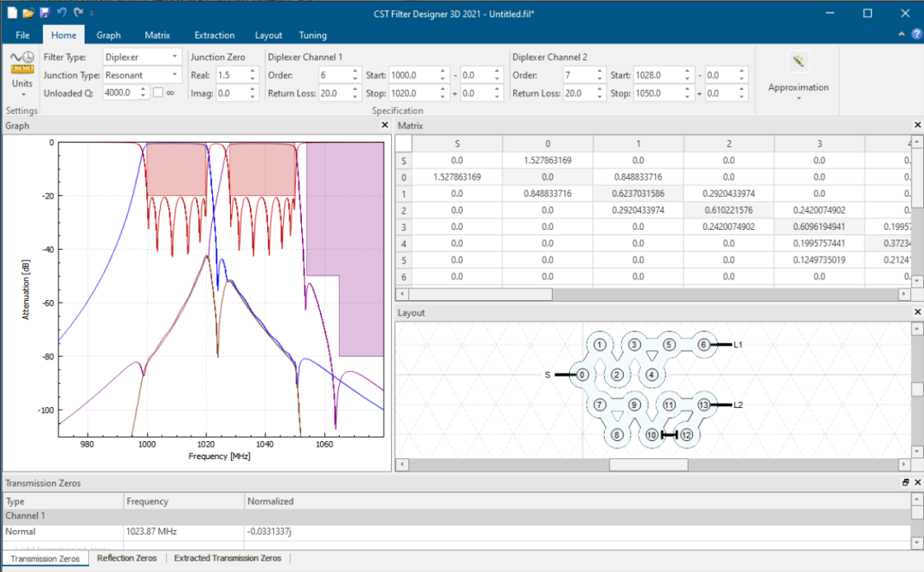
Task: Open the Filter Type dropdown
Action: click(x=142, y=57)
